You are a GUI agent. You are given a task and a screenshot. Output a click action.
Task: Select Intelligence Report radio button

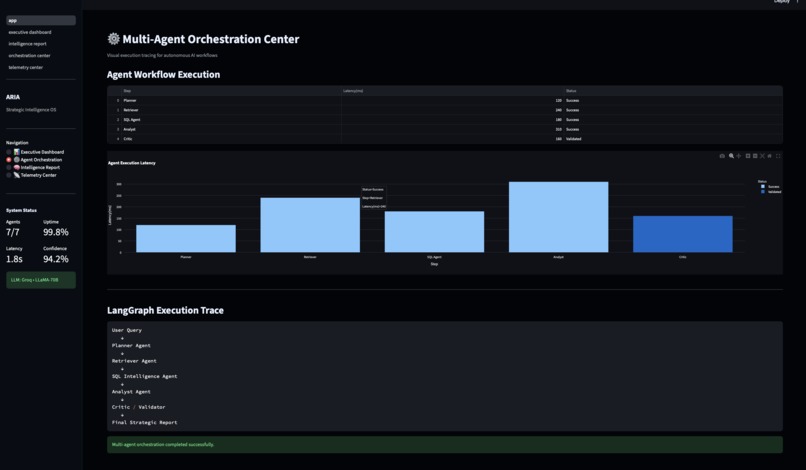9,168
